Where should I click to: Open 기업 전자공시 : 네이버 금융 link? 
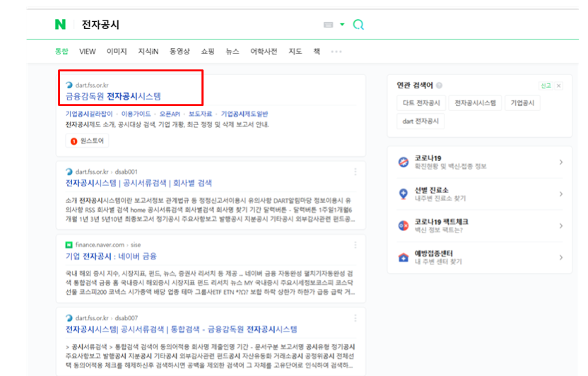(111, 257)
